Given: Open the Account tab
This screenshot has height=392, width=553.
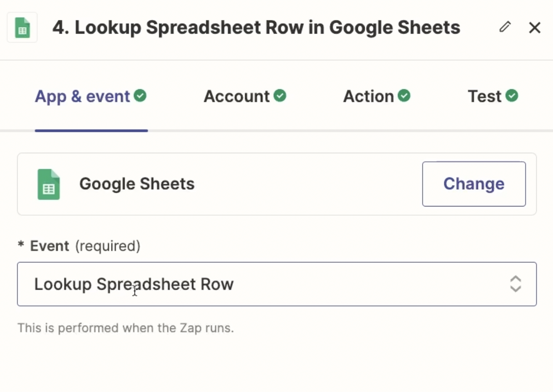Looking at the screenshot, I should pyautogui.click(x=245, y=96).
